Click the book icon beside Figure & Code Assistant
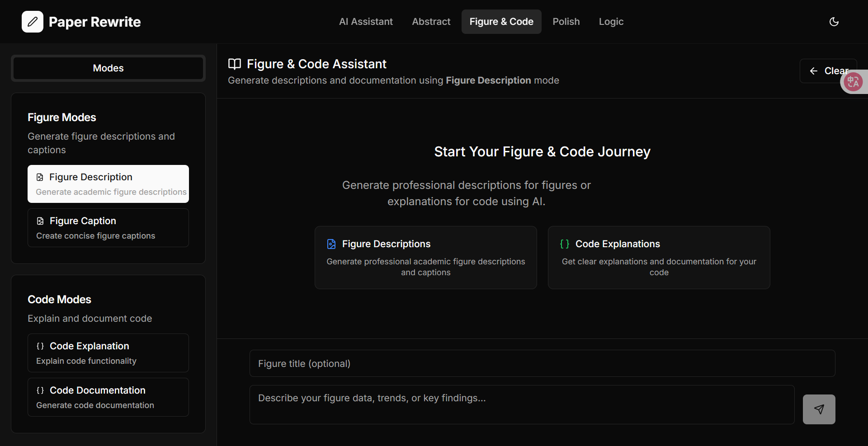This screenshot has height=446, width=868. click(235, 64)
